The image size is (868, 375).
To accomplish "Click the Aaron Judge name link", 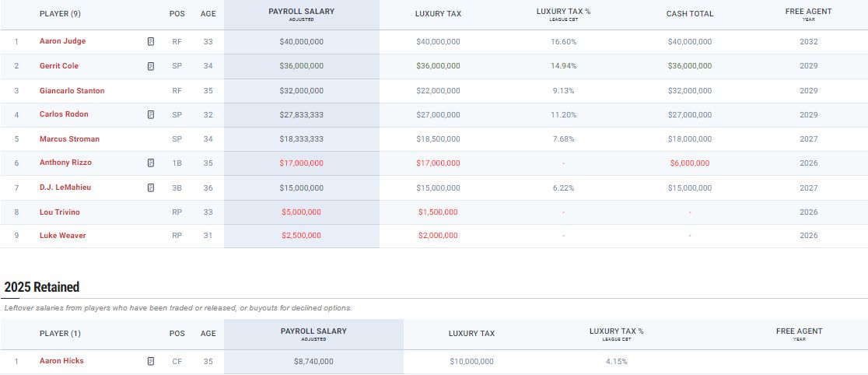I will [62, 41].
